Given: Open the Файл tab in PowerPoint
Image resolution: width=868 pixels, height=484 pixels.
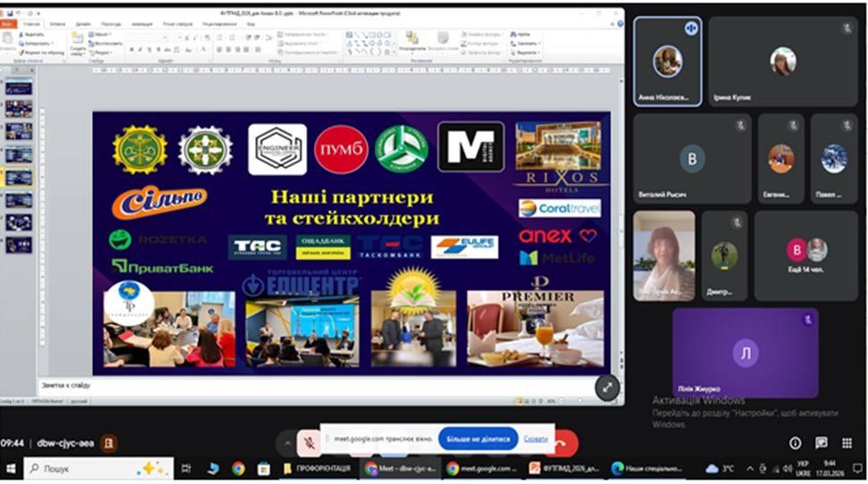Looking at the screenshot, I should pyautogui.click(x=8, y=24).
